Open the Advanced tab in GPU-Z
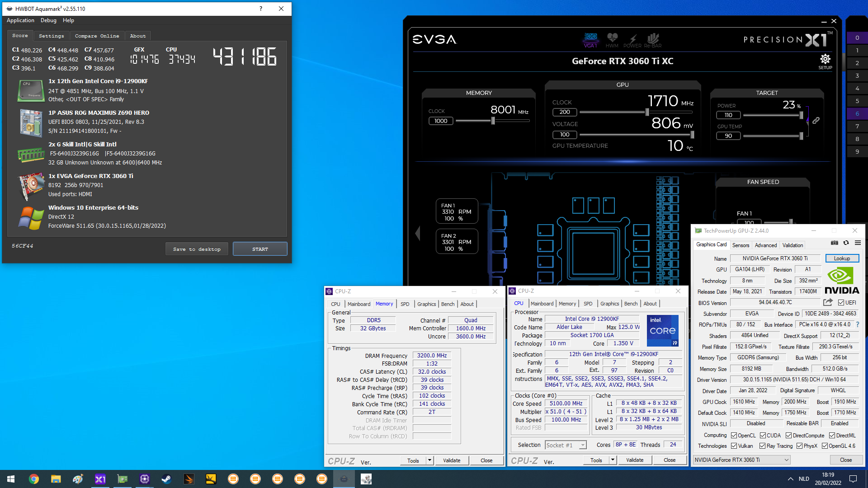The height and width of the screenshot is (488, 868). click(x=766, y=245)
